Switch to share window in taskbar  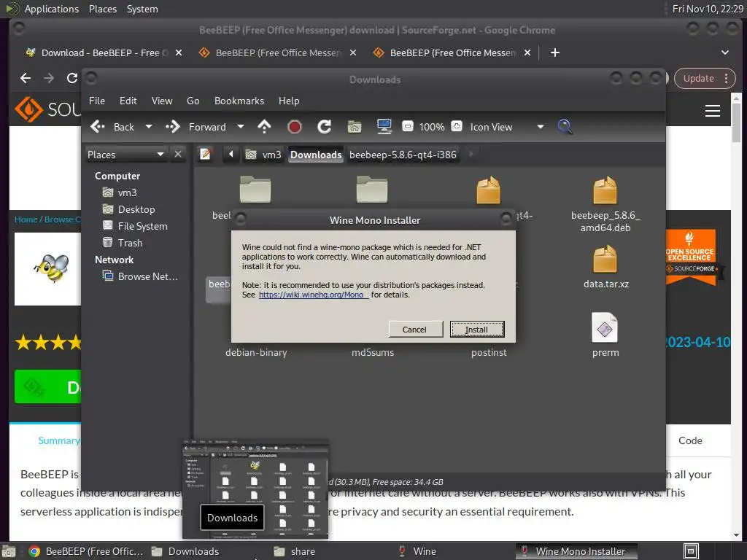click(295, 551)
